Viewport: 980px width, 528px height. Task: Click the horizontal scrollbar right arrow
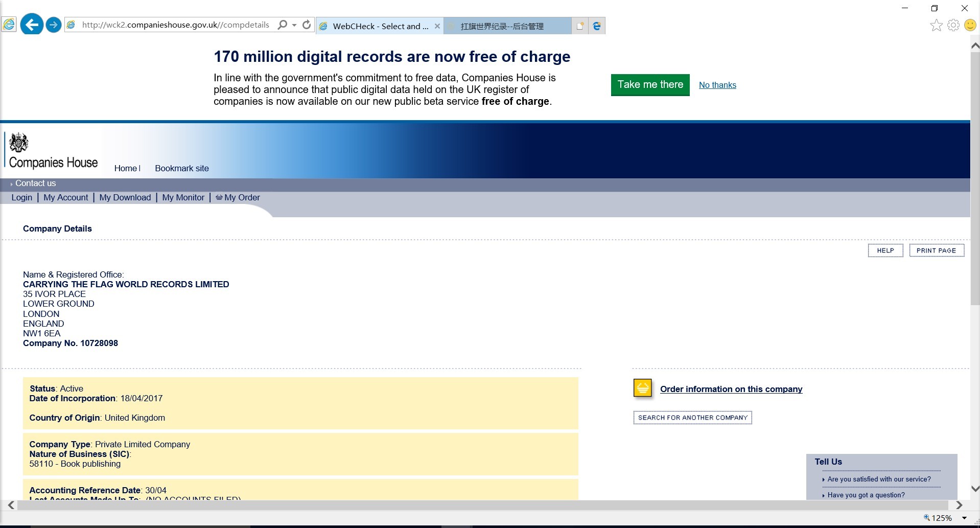959,505
